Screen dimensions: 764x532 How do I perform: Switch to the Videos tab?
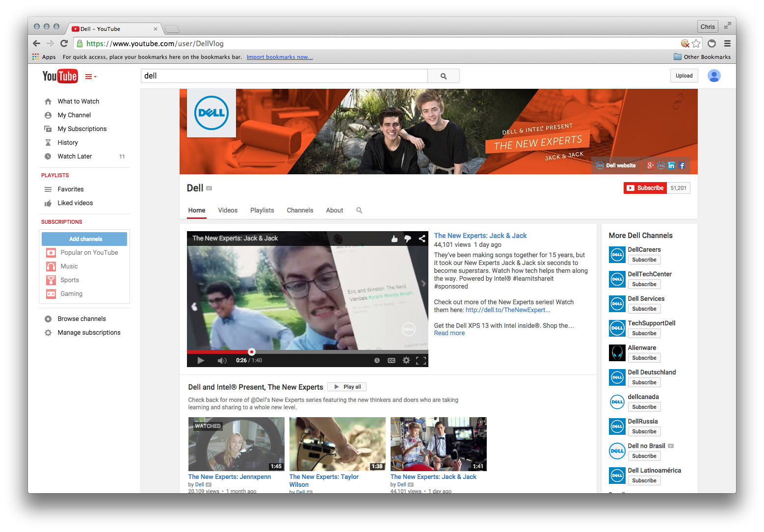[228, 211]
